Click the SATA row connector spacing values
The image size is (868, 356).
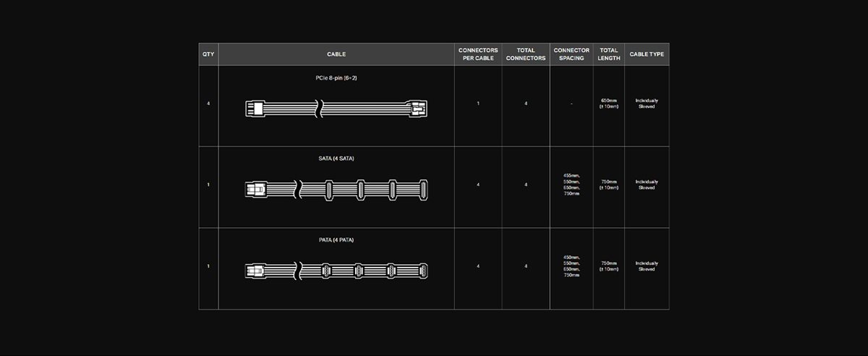[x=571, y=185]
